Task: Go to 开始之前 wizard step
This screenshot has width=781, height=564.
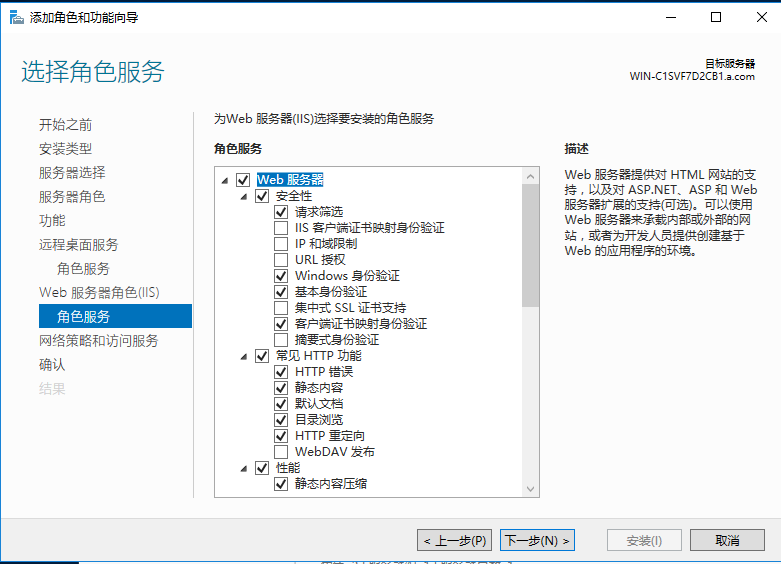Action: click(65, 125)
